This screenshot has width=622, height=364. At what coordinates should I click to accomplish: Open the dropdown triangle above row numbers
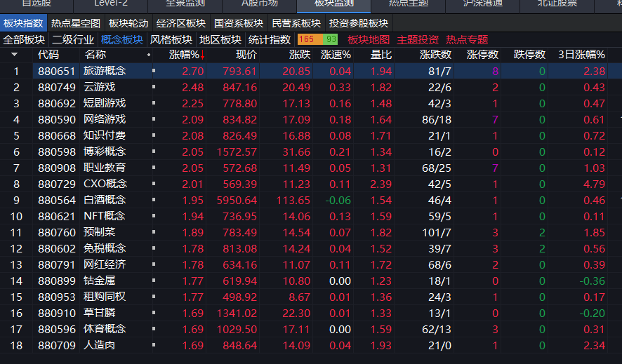[x=15, y=54]
